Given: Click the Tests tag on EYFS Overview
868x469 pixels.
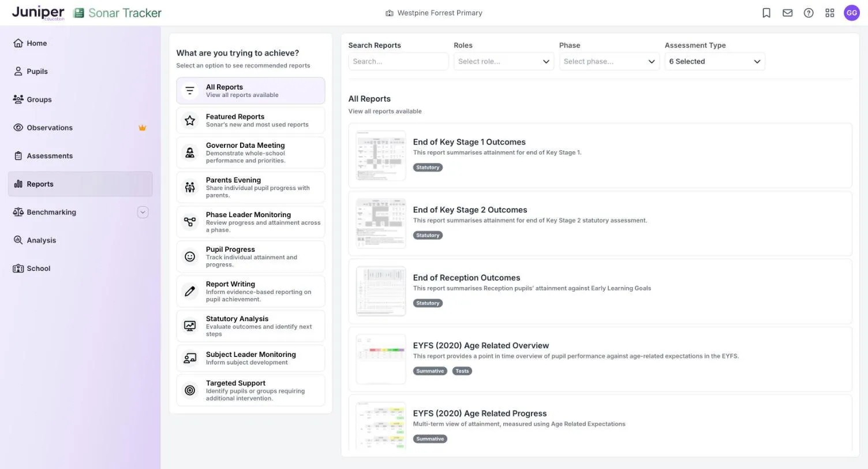Looking at the screenshot, I should coord(462,371).
